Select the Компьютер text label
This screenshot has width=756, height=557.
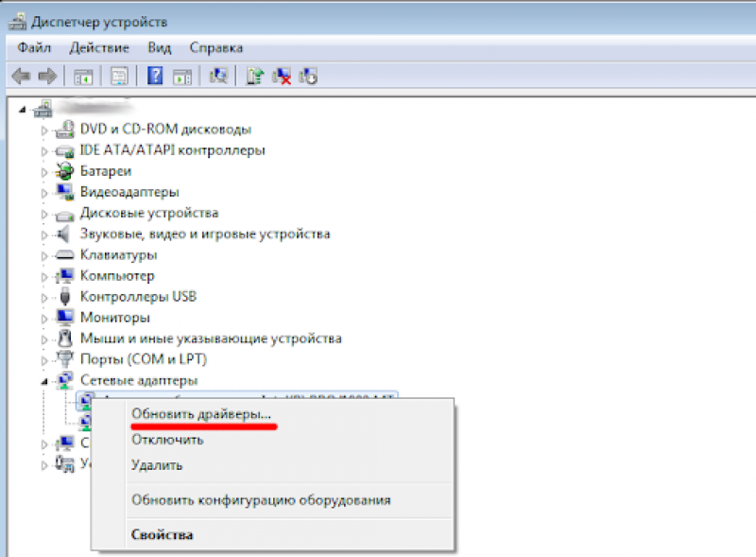117,275
